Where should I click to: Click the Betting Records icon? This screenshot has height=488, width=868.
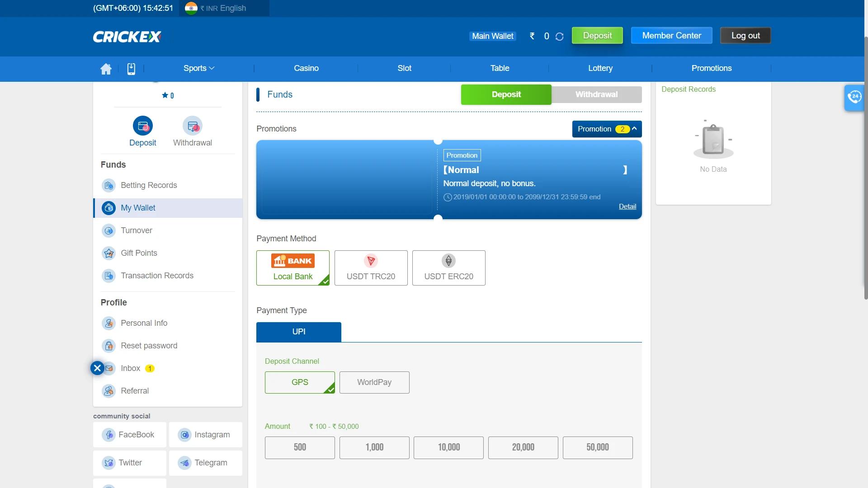pos(108,185)
